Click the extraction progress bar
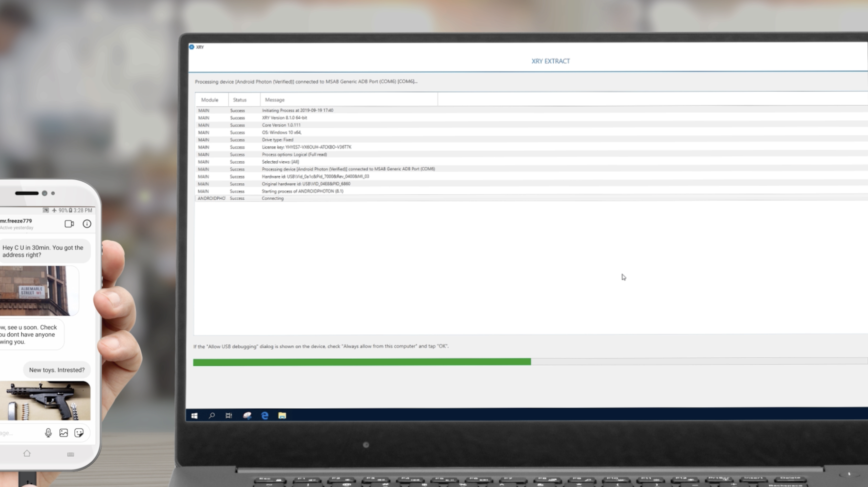The image size is (868, 487). point(530,362)
